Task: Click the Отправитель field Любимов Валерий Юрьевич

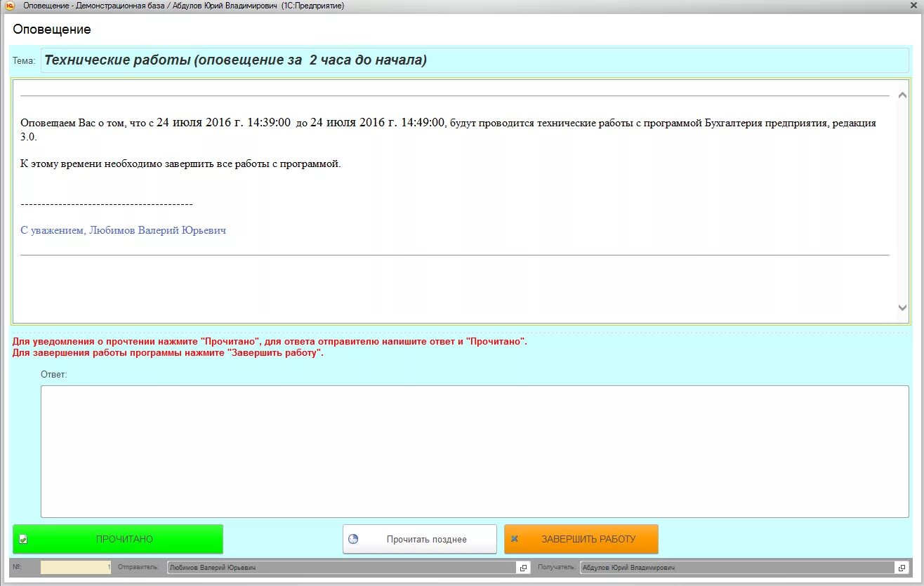Action: [x=342, y=568]
